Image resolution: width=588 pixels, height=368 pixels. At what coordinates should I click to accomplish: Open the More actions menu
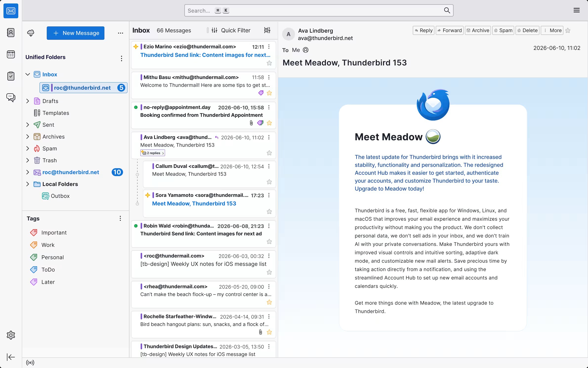tap(552, 30)
